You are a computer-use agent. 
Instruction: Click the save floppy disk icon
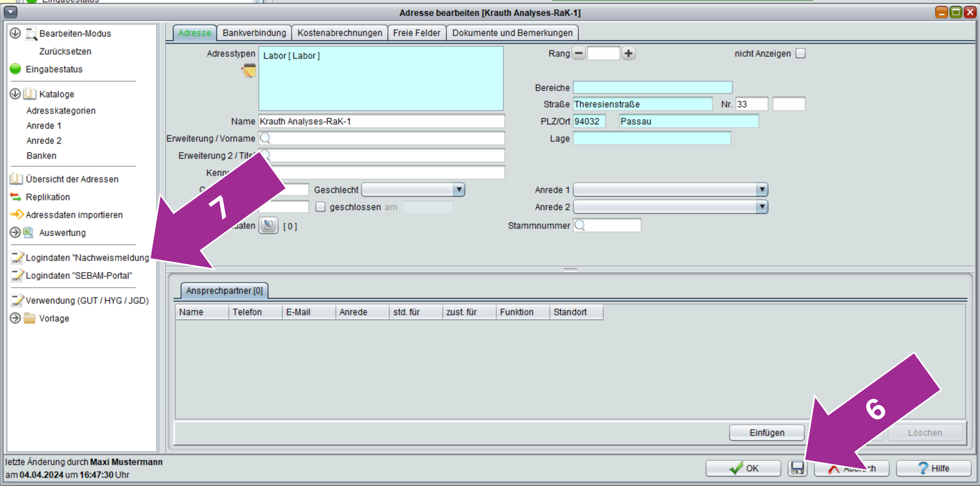pyautogui.click(x=797, y=468)
